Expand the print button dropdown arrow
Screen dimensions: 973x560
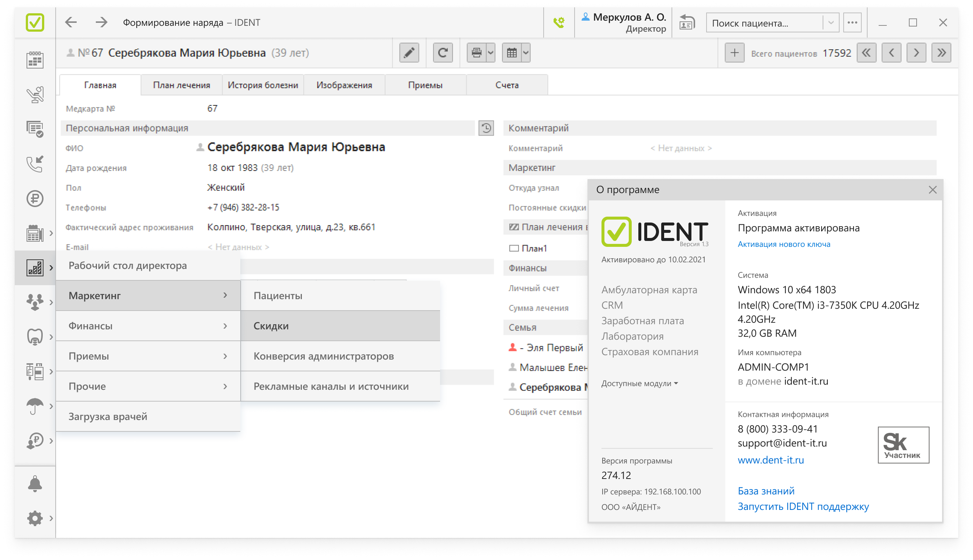491,53
